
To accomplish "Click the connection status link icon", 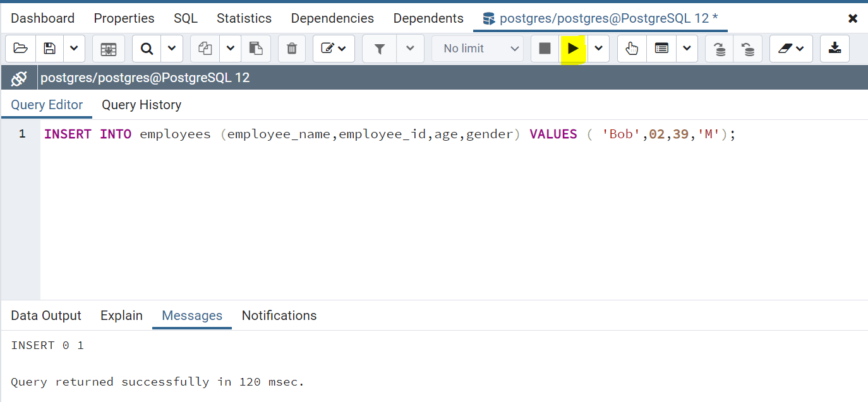I will [19, 78].
